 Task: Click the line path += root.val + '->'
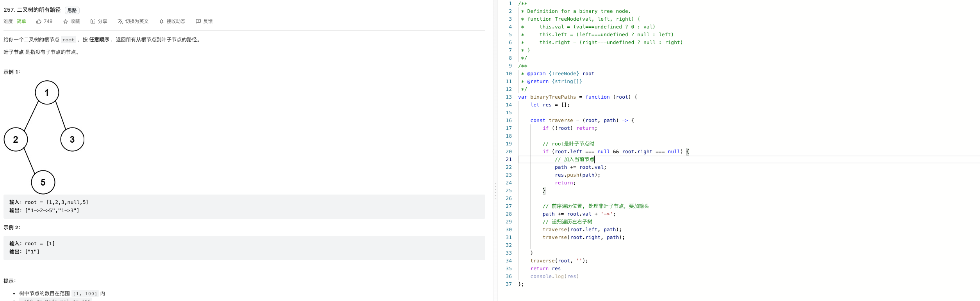pos(579,214)
